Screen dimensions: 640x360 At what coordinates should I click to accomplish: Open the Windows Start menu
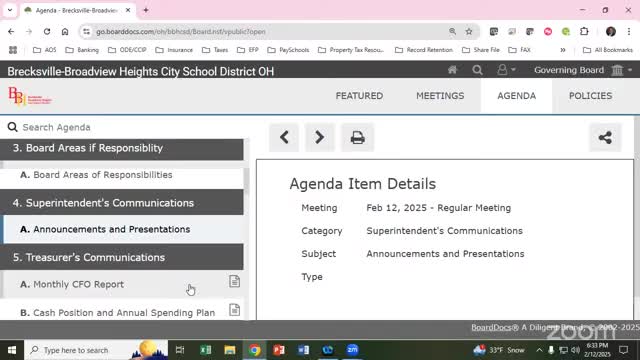[12, 350]
